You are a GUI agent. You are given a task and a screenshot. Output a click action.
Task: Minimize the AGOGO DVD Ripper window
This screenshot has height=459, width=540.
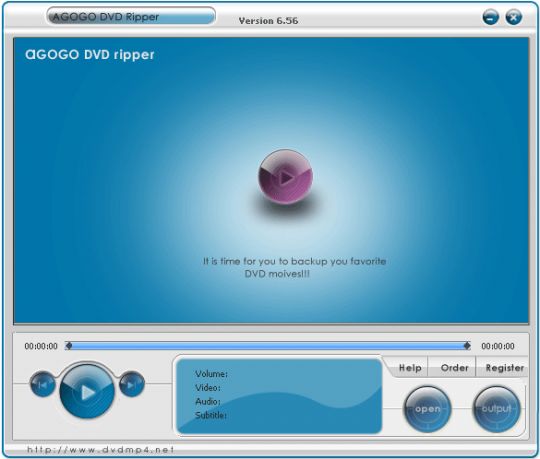pyautogui.click(x=491, y=17)
